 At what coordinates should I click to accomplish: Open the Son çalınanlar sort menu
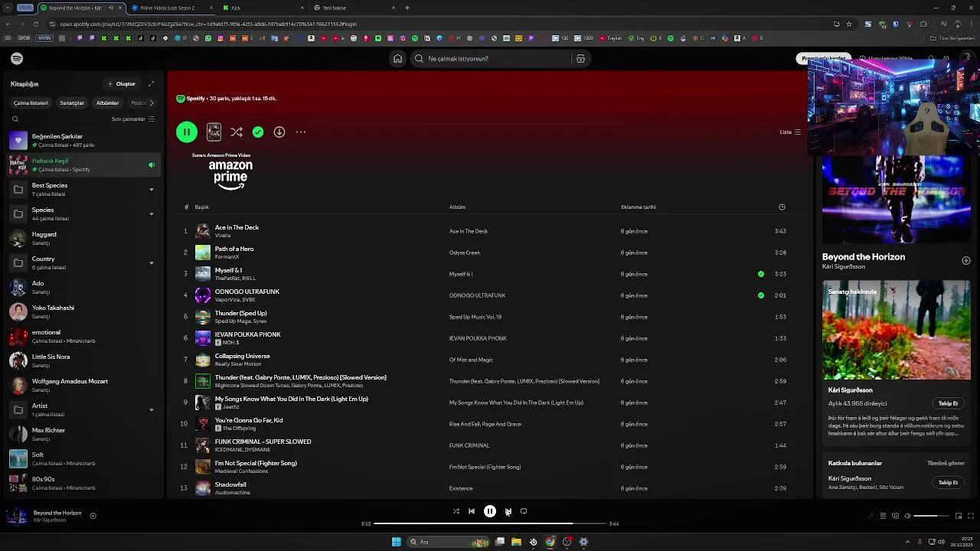tap(132, 119)
